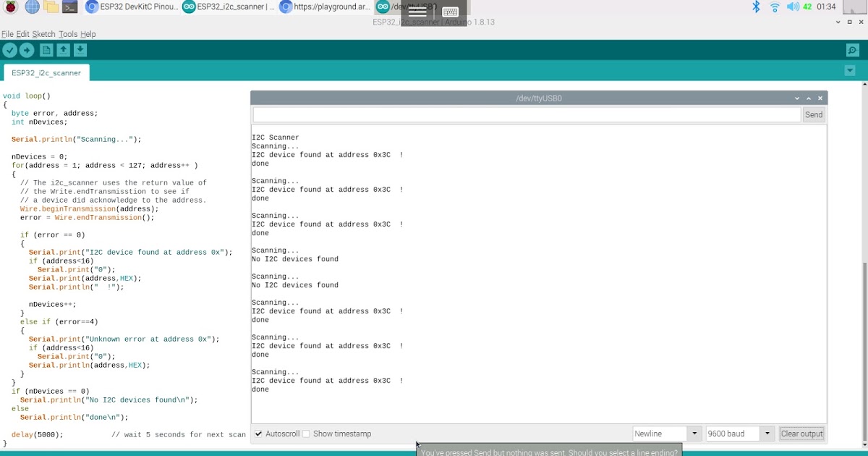Save the sketch with the save icon
This screenshot has height=456, width=868.
click(80, 50)
